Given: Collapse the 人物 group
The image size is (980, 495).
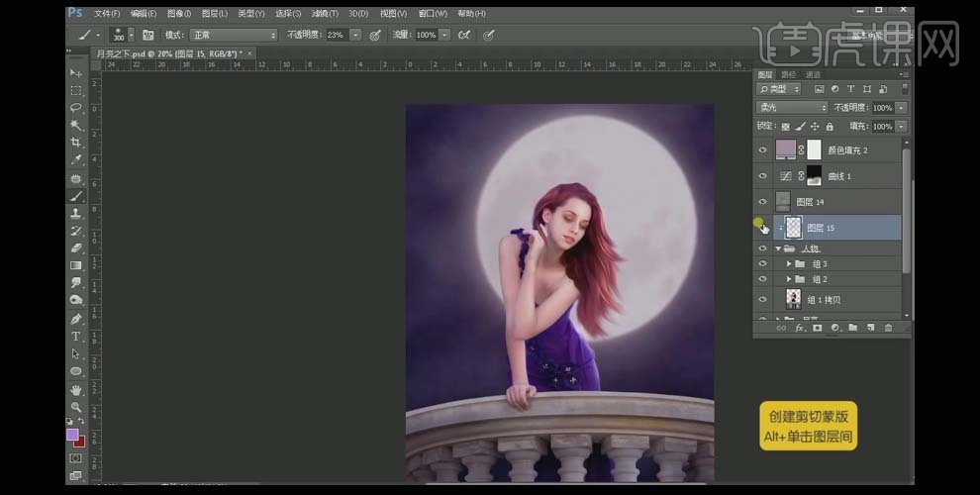Looking at the screenshot, I should pyautogui.click(x=778, y=248).
